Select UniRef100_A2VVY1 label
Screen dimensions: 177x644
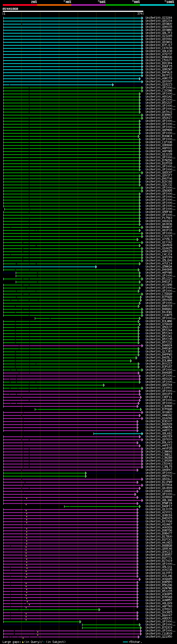click(x=159, y=512)
